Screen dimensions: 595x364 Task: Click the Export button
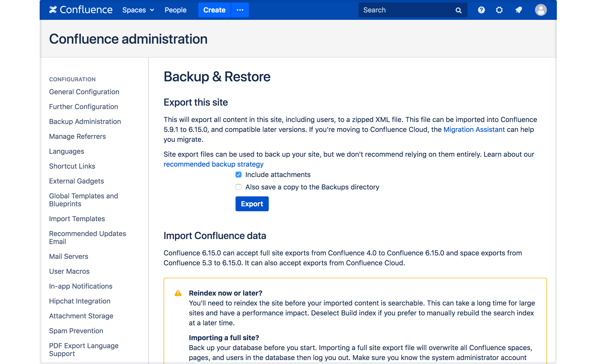click(252, 203)
